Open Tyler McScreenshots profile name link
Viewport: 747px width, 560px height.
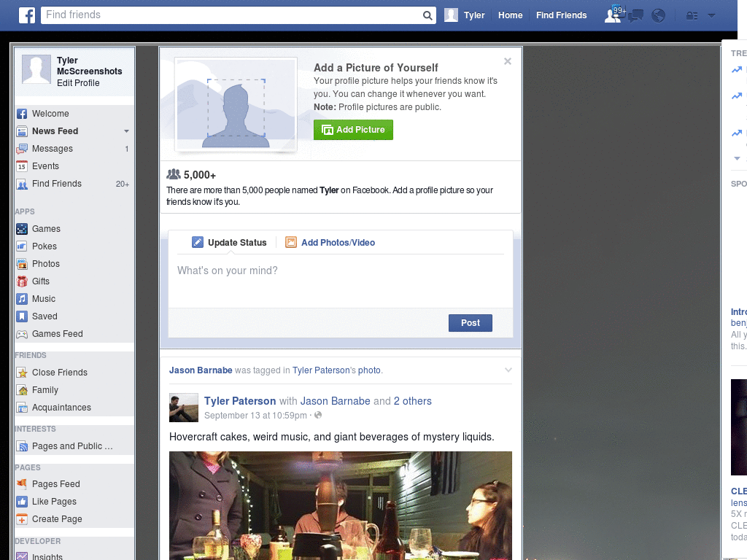89,66
